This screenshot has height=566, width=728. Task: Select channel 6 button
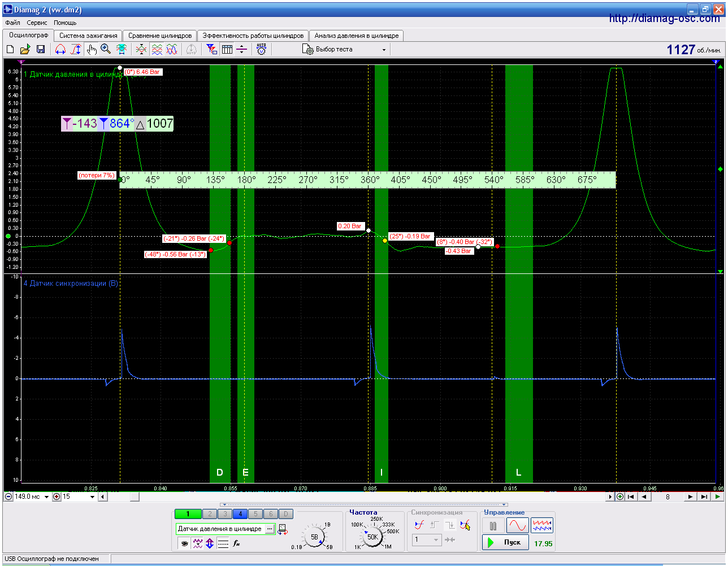(271, 514)
